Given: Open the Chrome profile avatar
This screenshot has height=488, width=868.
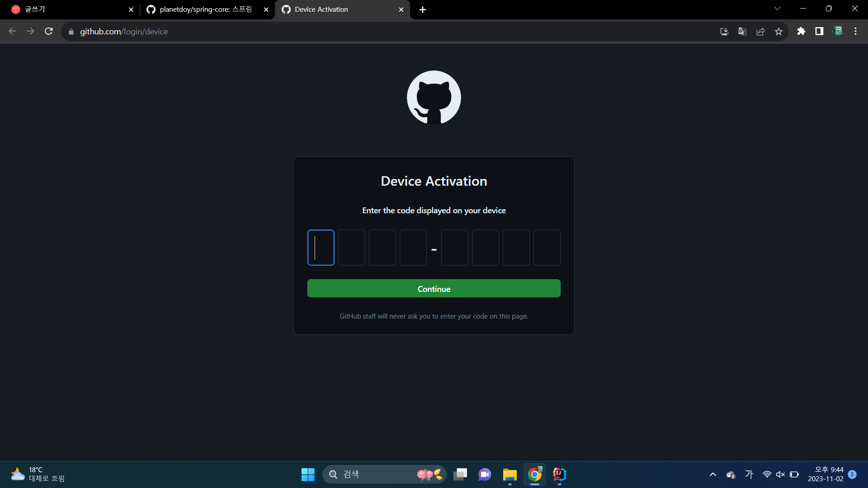Looking at the screenshot, I should [x=837, y=31].
